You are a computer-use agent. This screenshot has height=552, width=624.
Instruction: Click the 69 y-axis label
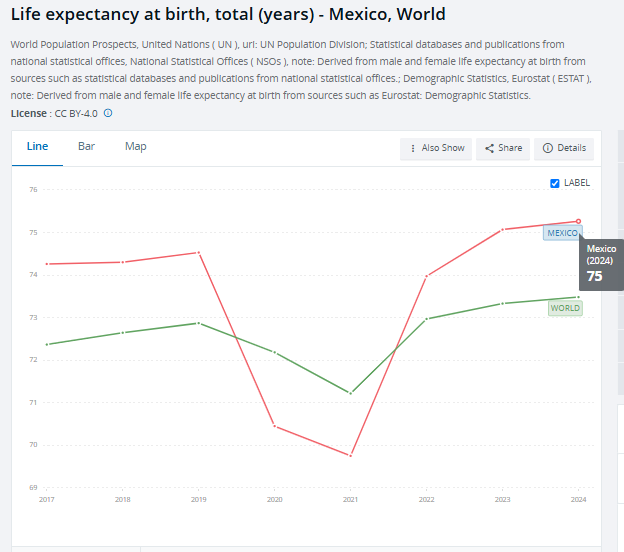pyautogui.click(x=33, y=488)
